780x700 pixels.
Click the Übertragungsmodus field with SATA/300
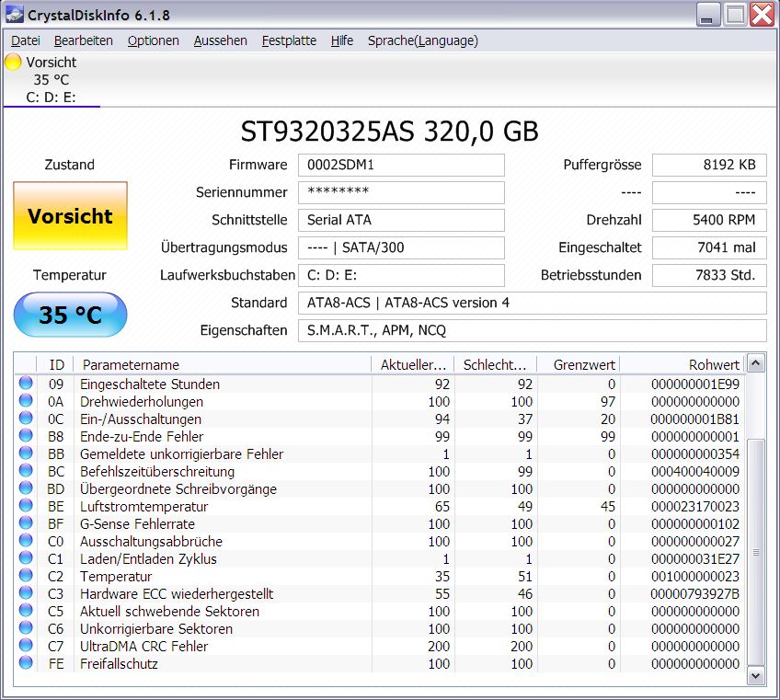401,247
